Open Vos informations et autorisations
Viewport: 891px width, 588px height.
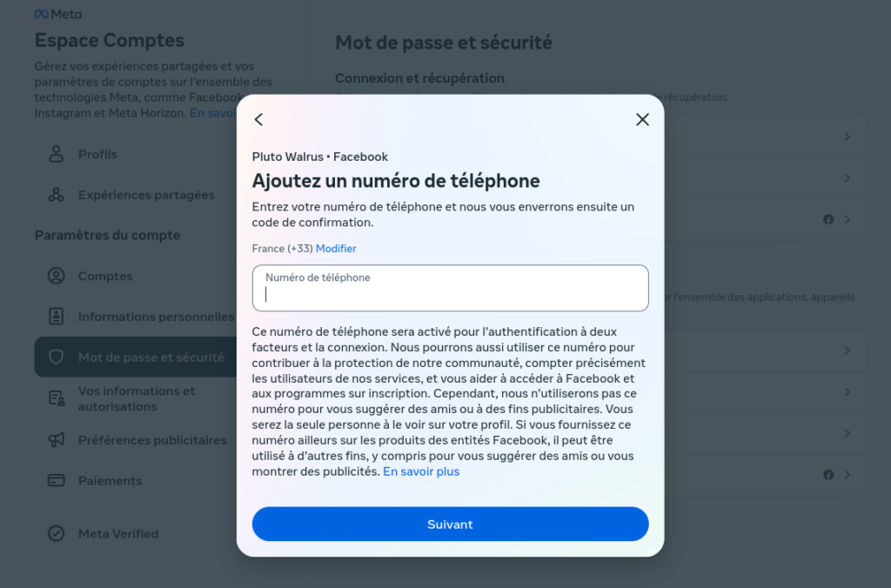(x=136, y=399)
